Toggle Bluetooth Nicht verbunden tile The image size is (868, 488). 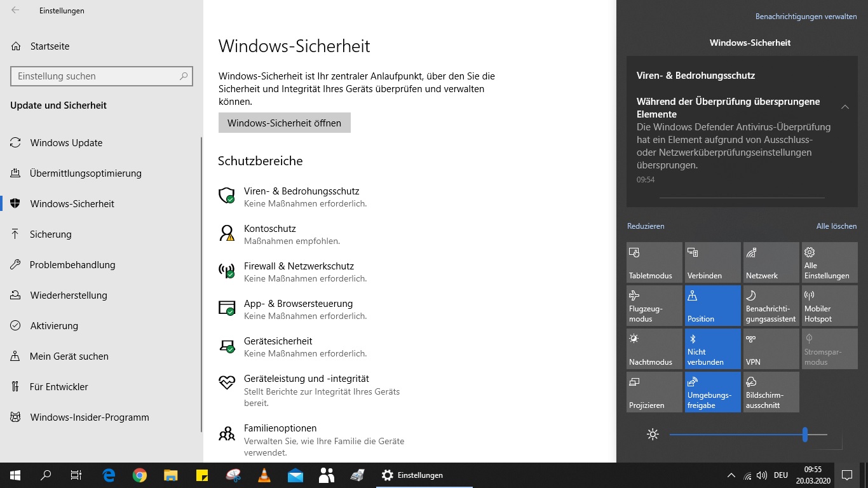point(713,349)
